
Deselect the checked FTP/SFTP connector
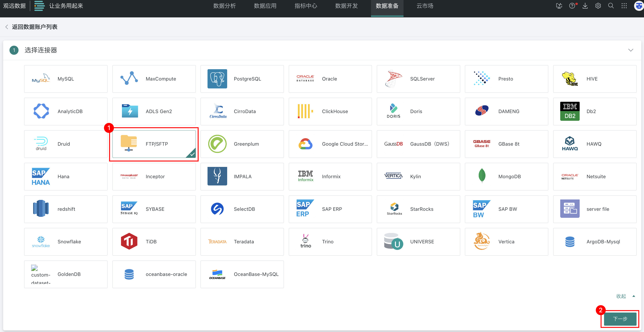click(154, 144)
